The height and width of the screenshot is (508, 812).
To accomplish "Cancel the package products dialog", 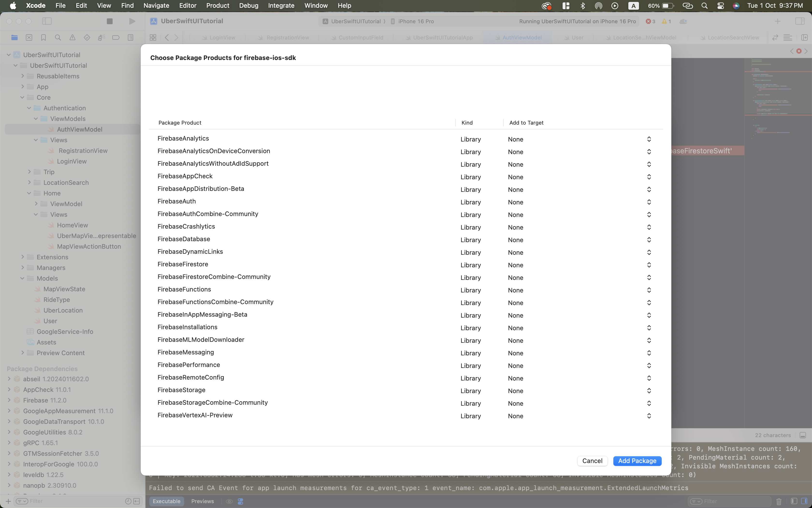I will tap(592, 461).
